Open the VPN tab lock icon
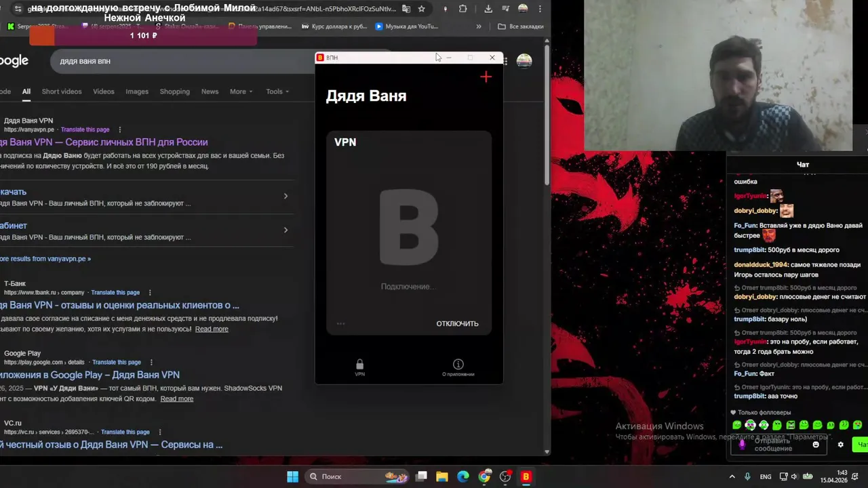Screen dimensions: 868x488 tap(359, 365)
